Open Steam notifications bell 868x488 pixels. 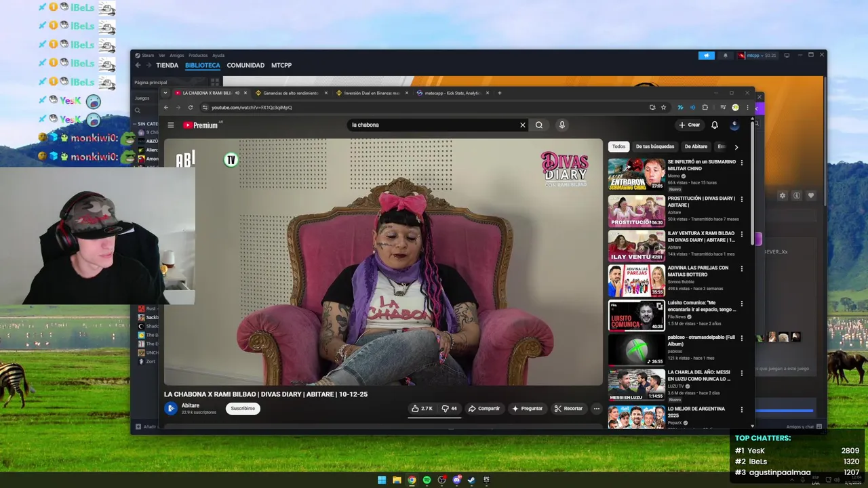[x=725, y=56]
